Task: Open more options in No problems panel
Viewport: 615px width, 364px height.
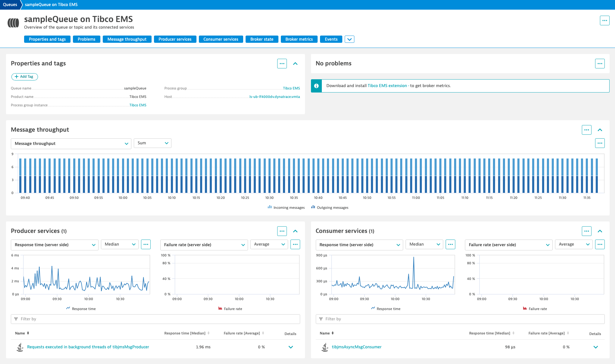Action: tap(600, 64)
